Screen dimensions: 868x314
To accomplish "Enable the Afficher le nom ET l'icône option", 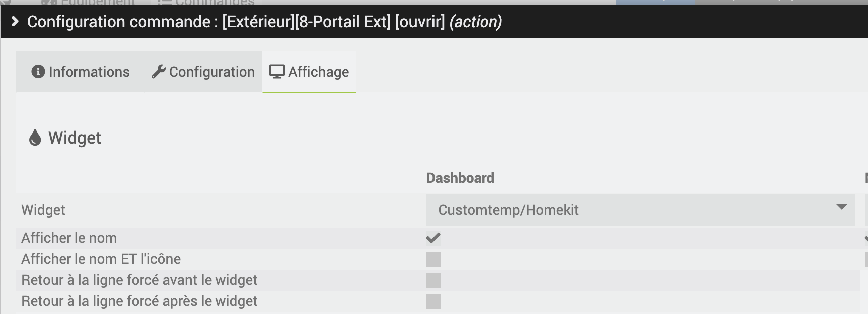I will 433,259.
